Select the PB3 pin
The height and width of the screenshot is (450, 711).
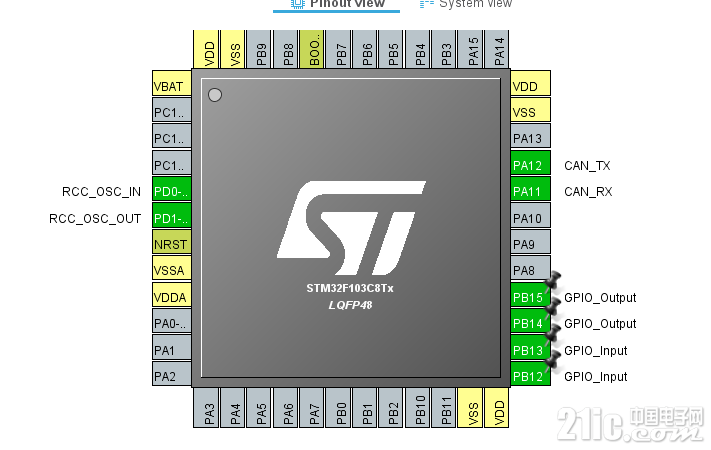pyautogui.click(x=444, y=49)
